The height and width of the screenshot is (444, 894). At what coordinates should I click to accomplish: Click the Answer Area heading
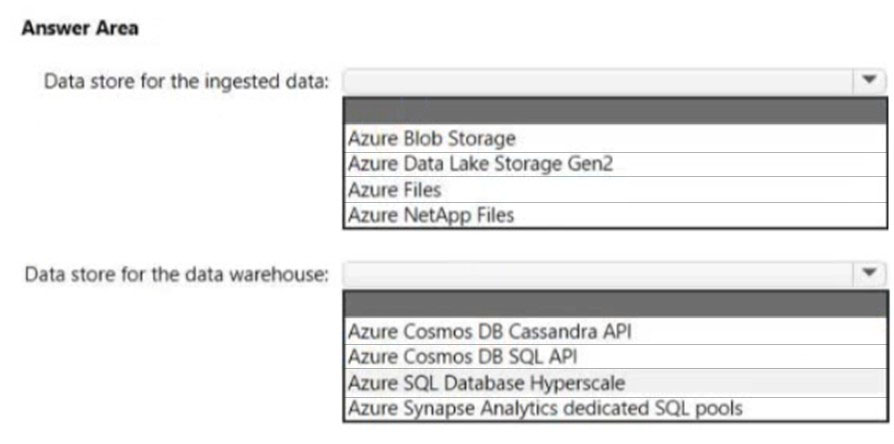click(x=80, y=28)
